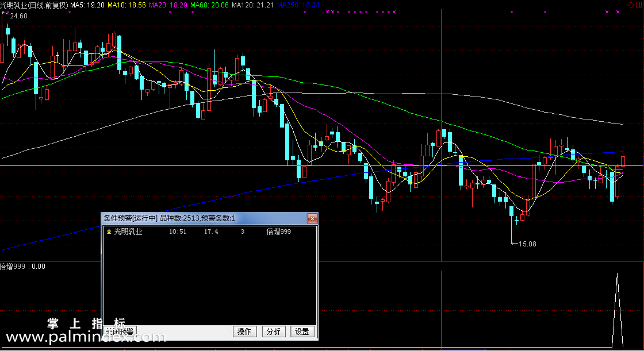Click the 关闭预警 button
The image size is (644, 351).
[x=120, y=331]
